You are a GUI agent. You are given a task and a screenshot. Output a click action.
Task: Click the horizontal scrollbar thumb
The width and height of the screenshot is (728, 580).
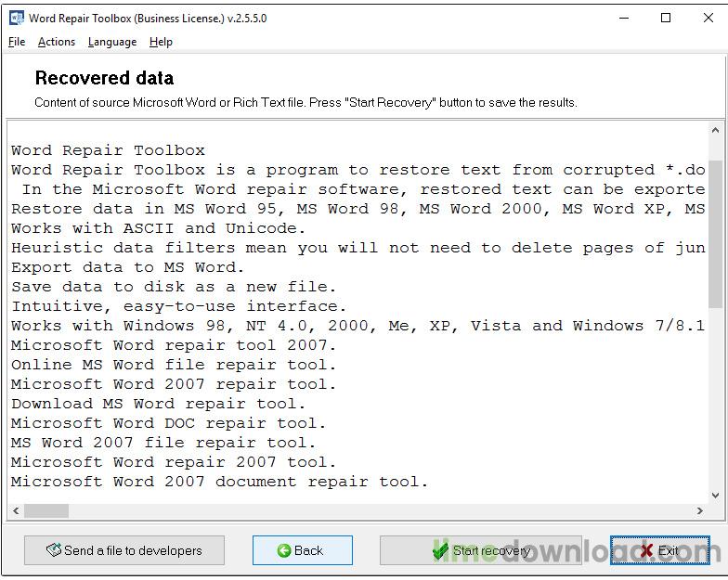tap(46, 510)
